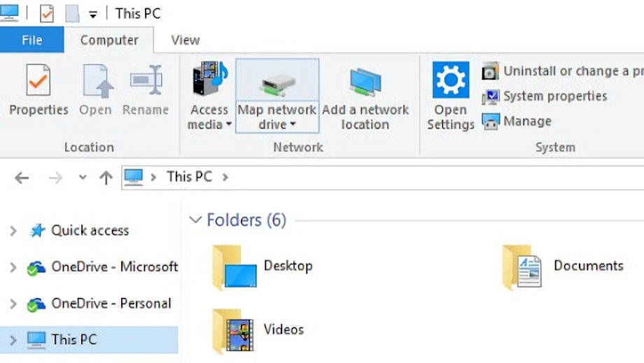
Task: Click the Properties ribbon icon
Action: (38, 80)
